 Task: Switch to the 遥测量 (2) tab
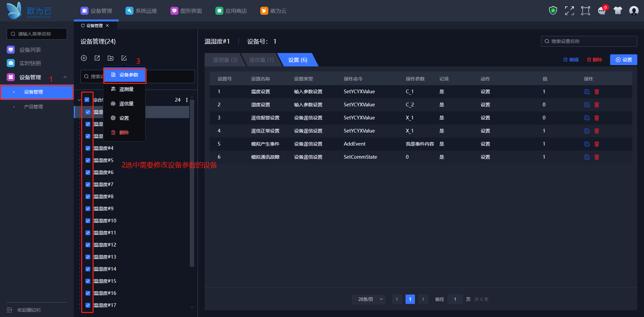click(225, 60)
